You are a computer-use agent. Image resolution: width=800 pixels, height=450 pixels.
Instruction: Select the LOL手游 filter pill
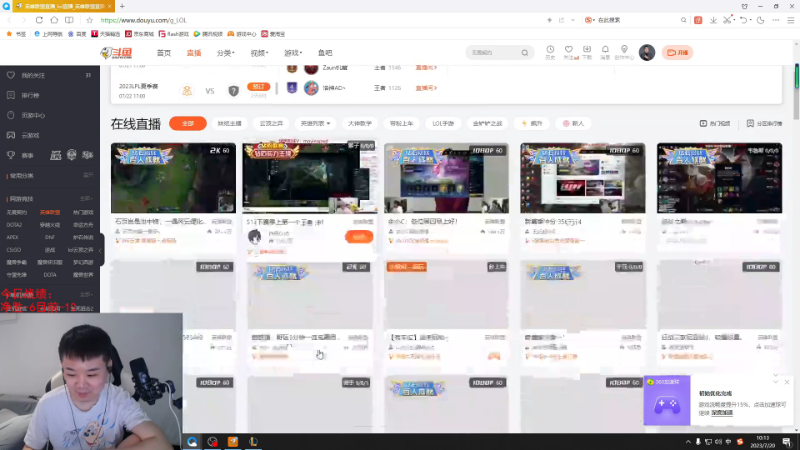click(443, 123)
